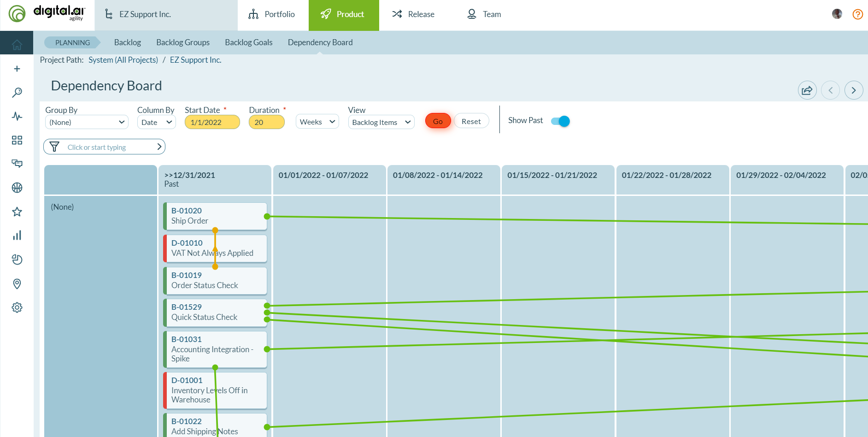This screenshot has height=437, width=868.
Task: Switch to the Backlog Groups tab
Action: click(183, 42)
